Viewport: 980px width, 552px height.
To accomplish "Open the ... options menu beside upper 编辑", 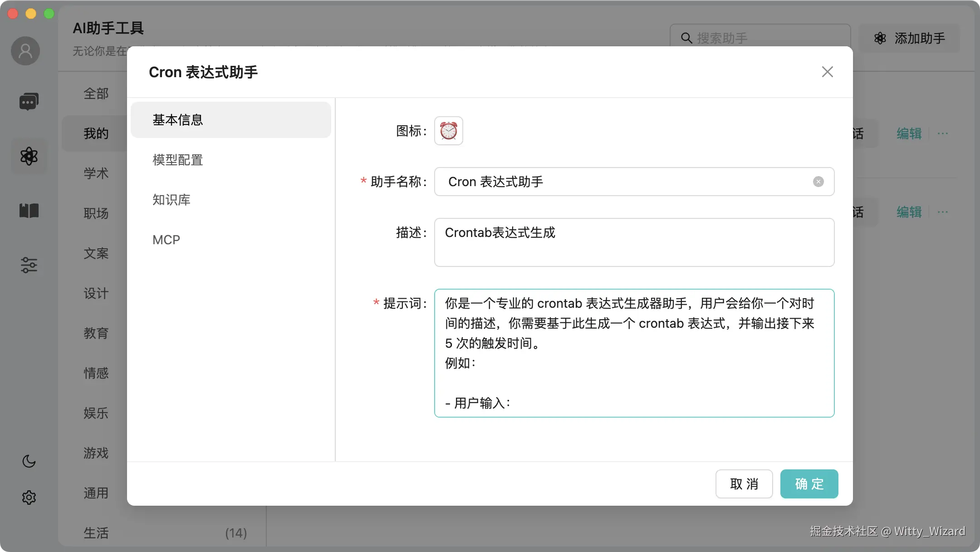I will (943, 133).
